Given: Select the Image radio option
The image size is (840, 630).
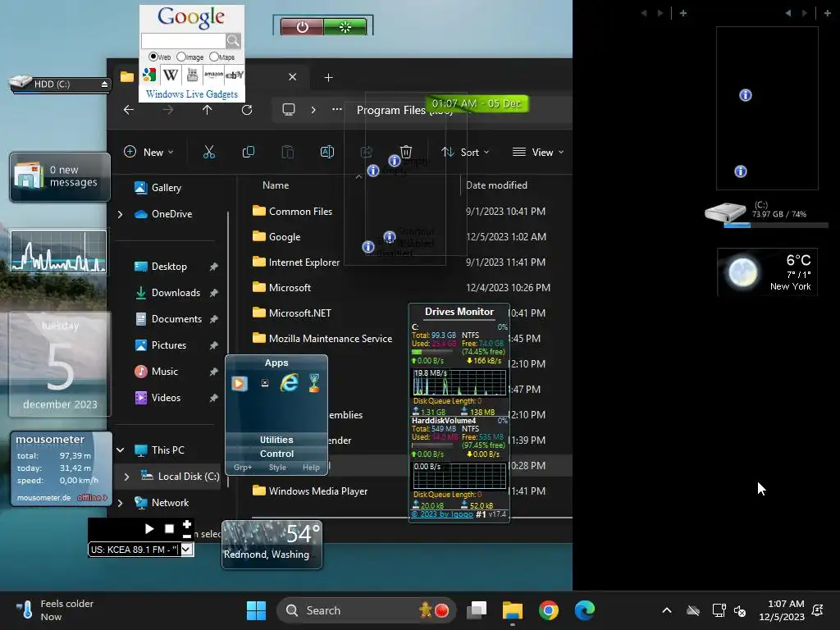Looking at the screenshot, I should click(x=181, y=57).
